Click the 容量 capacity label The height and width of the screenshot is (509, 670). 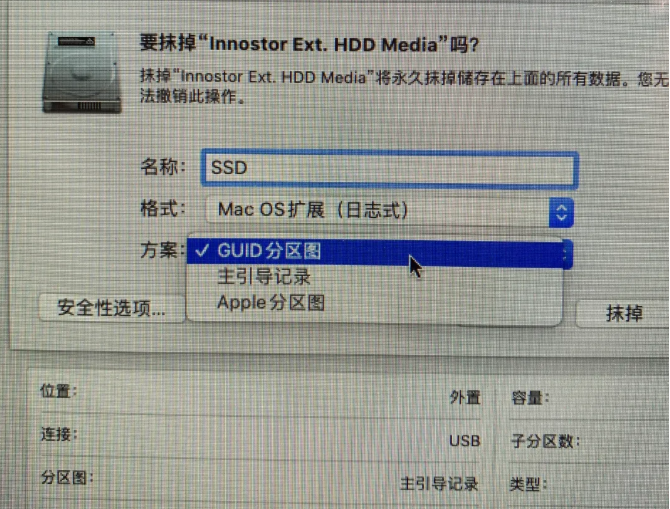point(530,398)
